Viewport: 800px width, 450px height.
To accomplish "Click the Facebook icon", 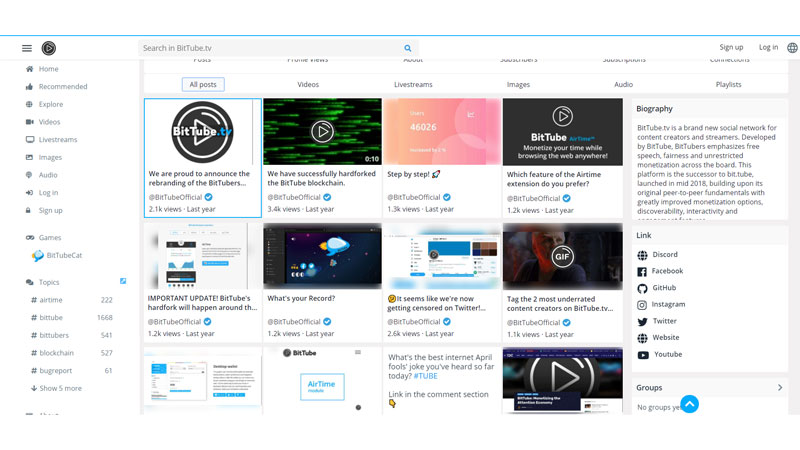I will (x=642, y=271).
